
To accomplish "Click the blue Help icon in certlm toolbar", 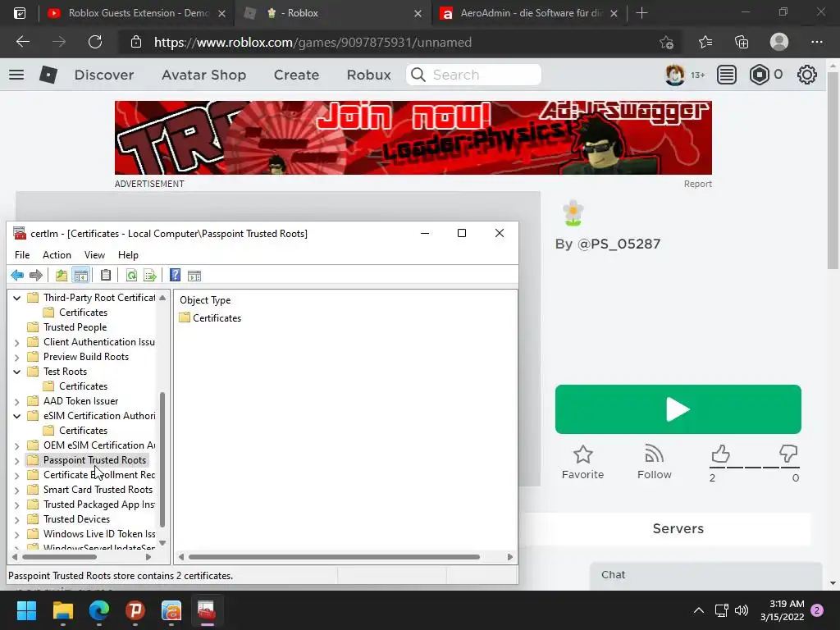I will pos(176,276).
